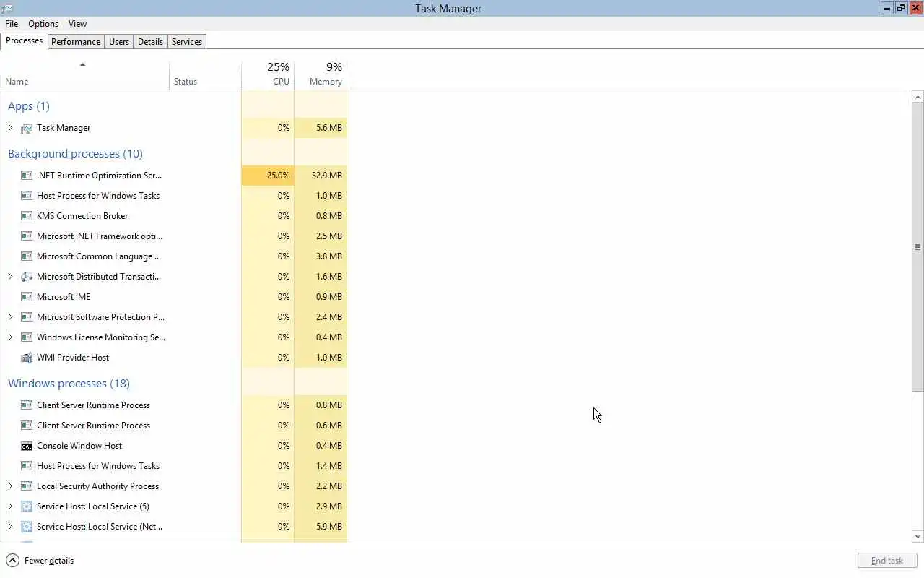The height and width of the screenshot is (578, 924).
Task: Click the WMI Provider Host icon
Action: pos(27,358)
